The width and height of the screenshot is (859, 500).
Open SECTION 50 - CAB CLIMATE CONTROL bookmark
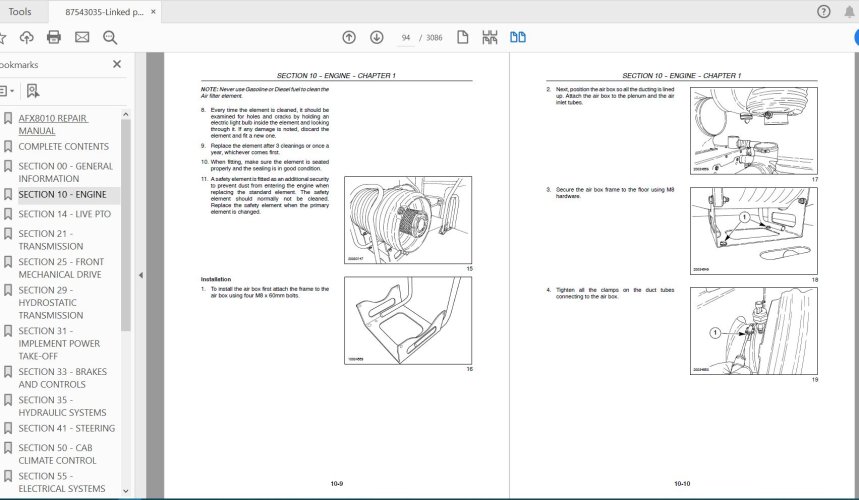pos(58,454)
